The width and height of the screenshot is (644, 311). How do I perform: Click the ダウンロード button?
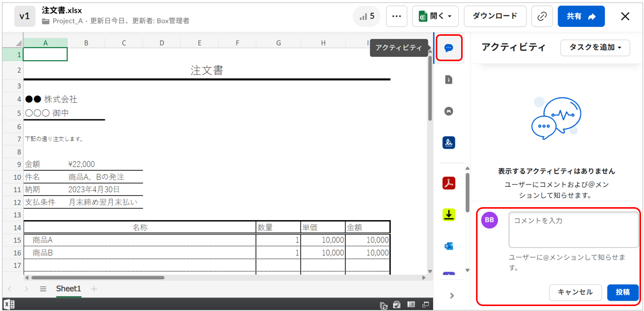point(494,16)
